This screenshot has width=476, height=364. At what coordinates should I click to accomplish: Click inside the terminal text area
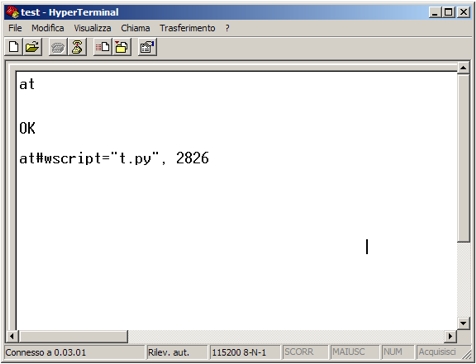237,200
